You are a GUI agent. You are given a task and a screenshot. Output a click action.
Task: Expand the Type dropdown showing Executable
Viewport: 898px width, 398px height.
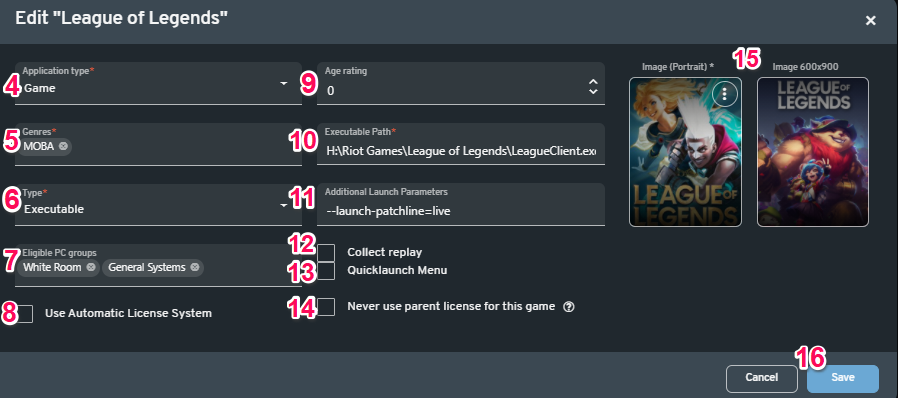[158, 204]
